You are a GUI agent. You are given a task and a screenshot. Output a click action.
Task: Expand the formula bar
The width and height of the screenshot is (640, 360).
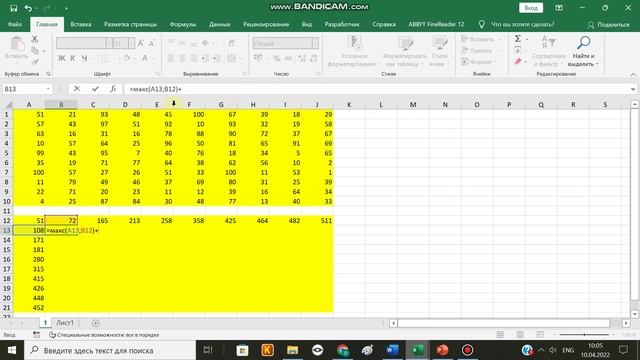coord(633,89)
